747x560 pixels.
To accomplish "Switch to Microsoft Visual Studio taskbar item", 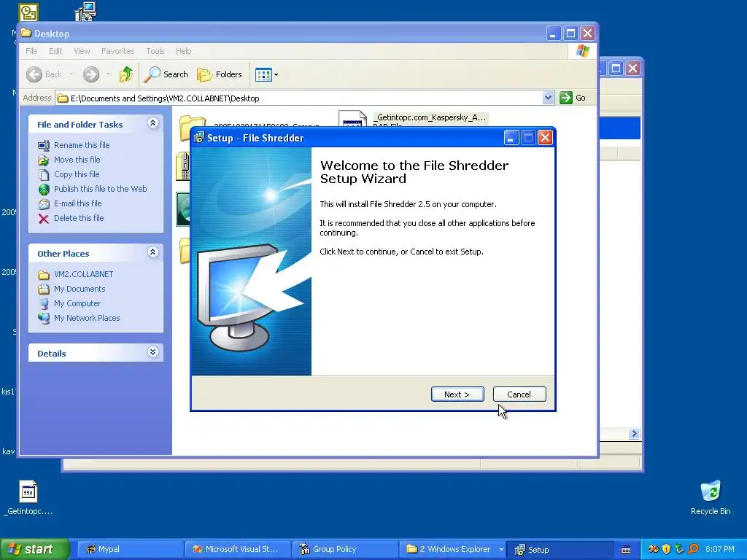I will coord(237,550).
